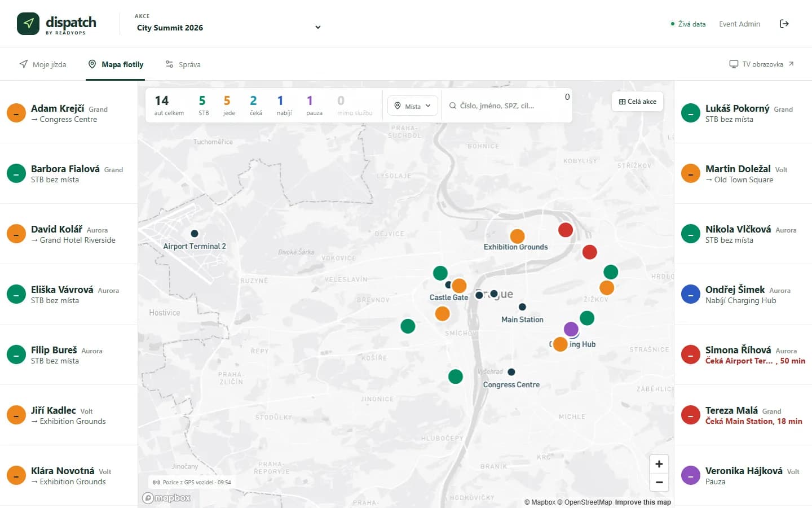Open the TV obrazovka view
This screenshot has width=812, height=508.
coord(761,64)
